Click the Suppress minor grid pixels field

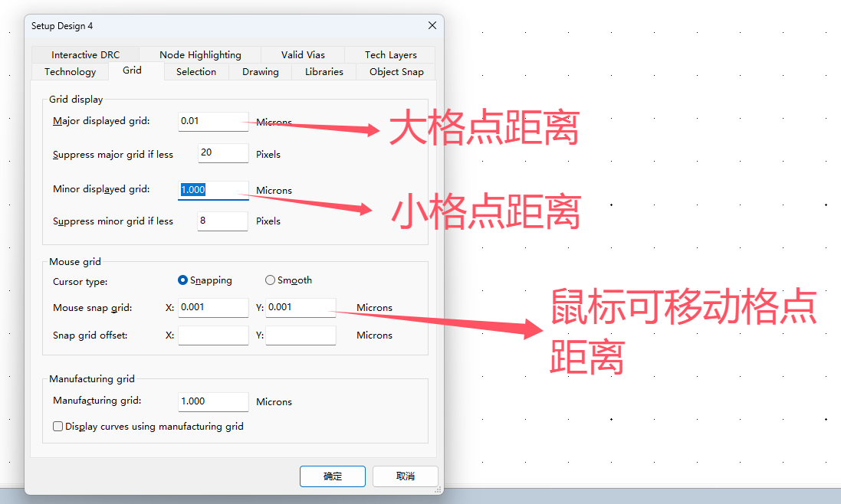point(222,221)
